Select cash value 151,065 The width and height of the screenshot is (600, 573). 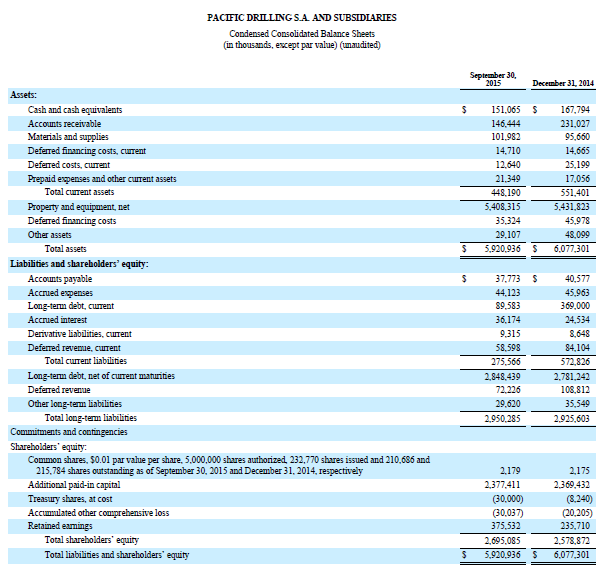(x=506, y=110)
